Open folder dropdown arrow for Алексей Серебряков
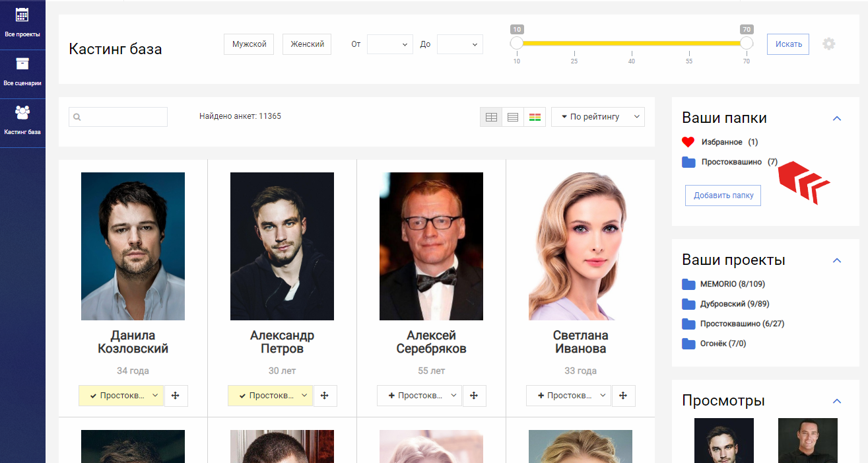868x463 pixels. pyautogui.click(x=454, y=396)
